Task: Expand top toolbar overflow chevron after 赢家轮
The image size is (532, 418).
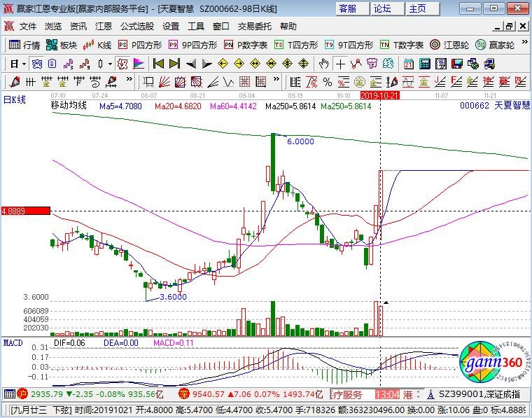Action: coord(524,42)
